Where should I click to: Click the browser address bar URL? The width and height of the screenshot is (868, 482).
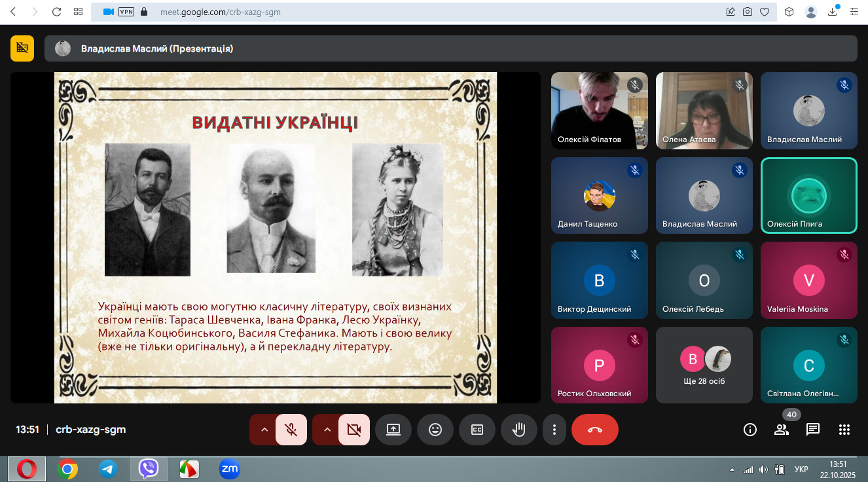click(220, 12)
